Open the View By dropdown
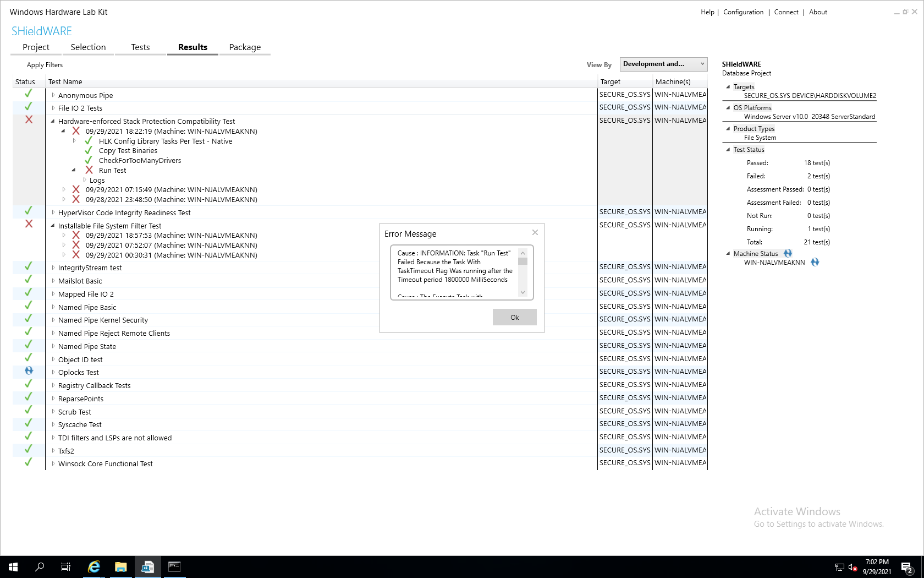This screenshot has height=578, width=924. 663,64
